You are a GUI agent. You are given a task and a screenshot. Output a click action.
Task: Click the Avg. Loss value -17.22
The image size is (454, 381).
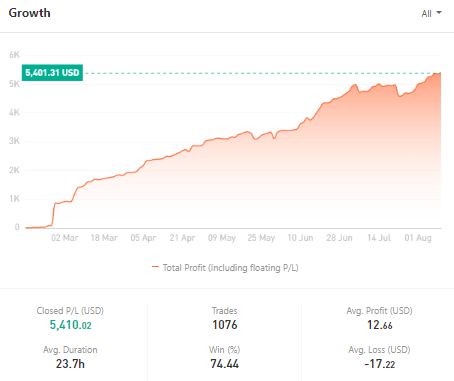(380, 364)
